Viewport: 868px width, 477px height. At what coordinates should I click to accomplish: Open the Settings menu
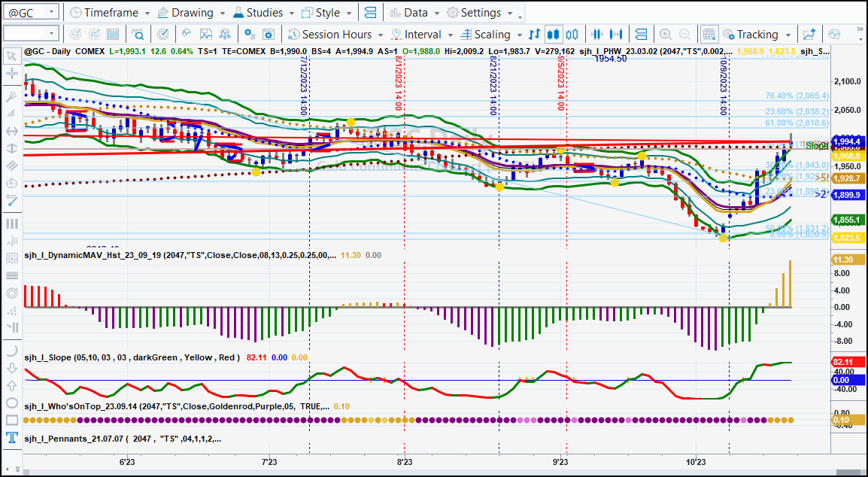pos(479,12)
